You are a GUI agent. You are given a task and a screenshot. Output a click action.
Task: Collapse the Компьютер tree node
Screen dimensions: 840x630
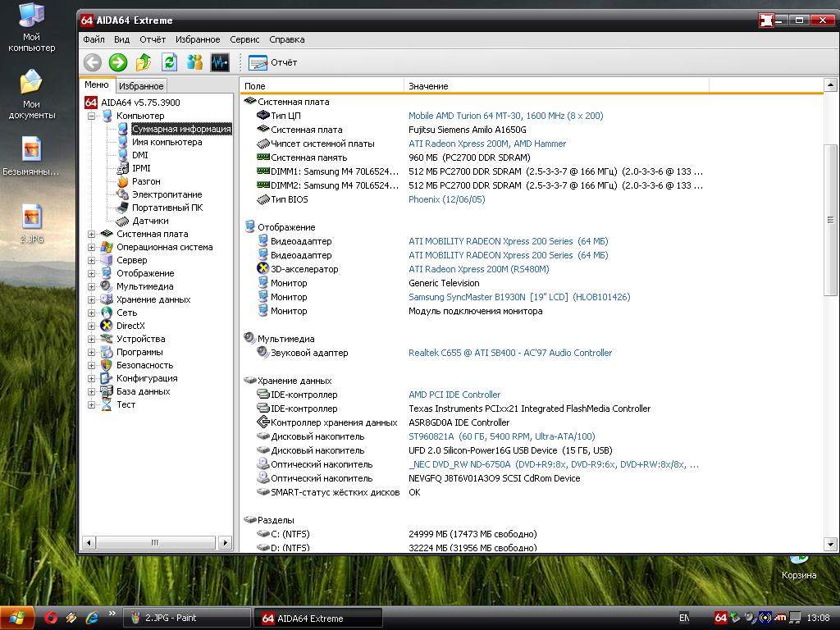(92, 116)
